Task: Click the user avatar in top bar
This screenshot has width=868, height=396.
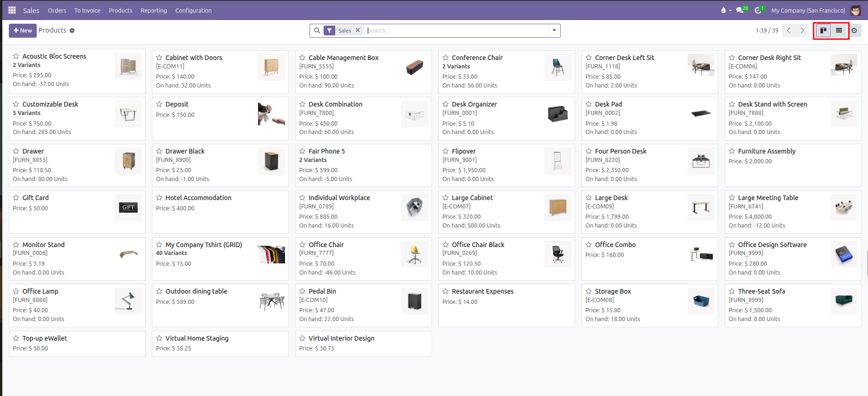Action: pos(855,10)
